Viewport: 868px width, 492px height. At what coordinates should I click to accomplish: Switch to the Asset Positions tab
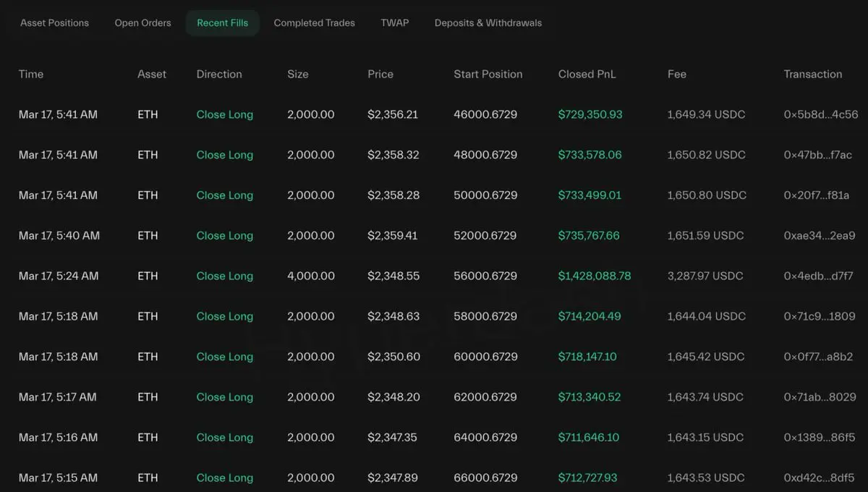54,22
